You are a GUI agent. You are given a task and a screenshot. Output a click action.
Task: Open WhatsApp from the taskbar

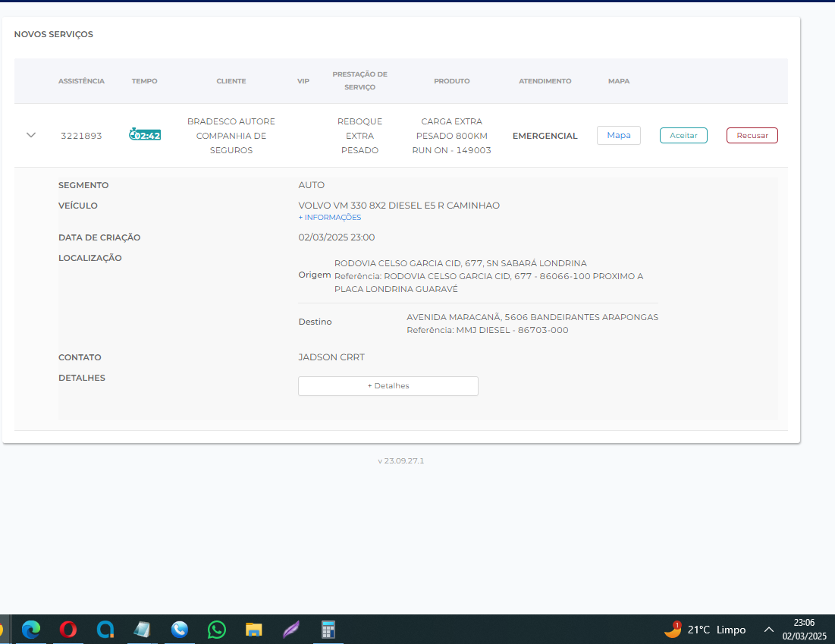tap(217, 630)
